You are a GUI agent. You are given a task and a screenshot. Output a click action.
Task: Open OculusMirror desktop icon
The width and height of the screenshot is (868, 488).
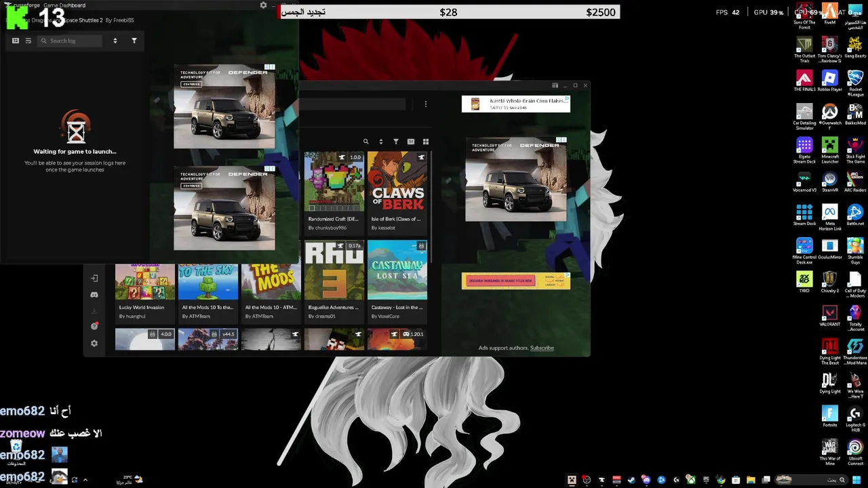click(829, 249)
